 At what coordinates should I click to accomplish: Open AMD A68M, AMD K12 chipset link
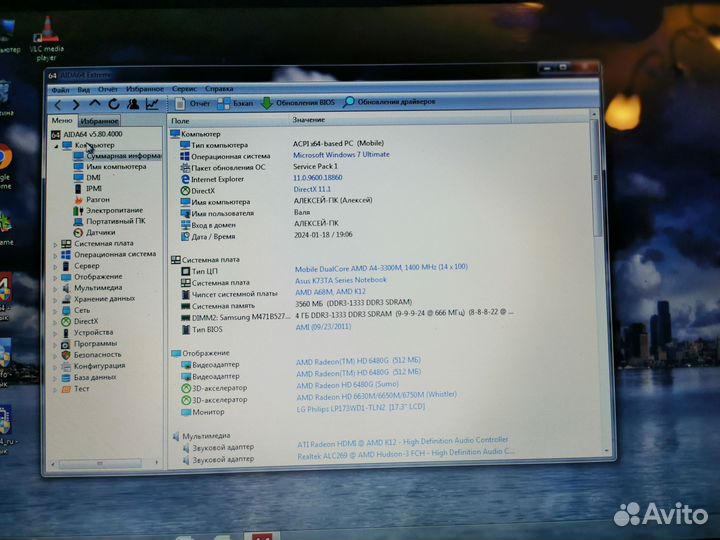[x=331, y=292]
